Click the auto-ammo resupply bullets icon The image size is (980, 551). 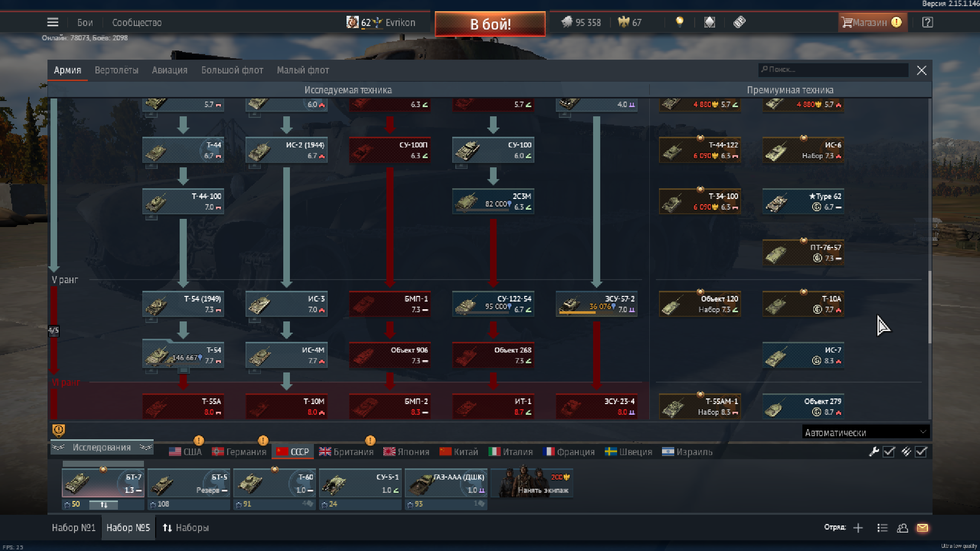click(906, 452)
